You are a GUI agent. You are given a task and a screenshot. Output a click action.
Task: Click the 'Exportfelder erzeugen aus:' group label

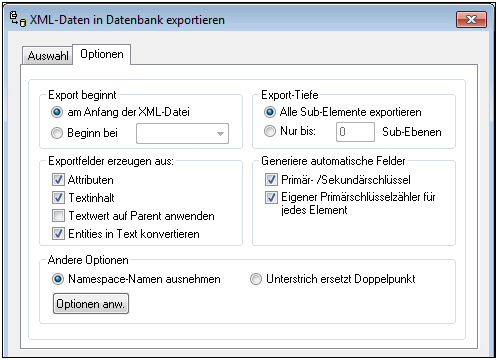click(111, 161)
